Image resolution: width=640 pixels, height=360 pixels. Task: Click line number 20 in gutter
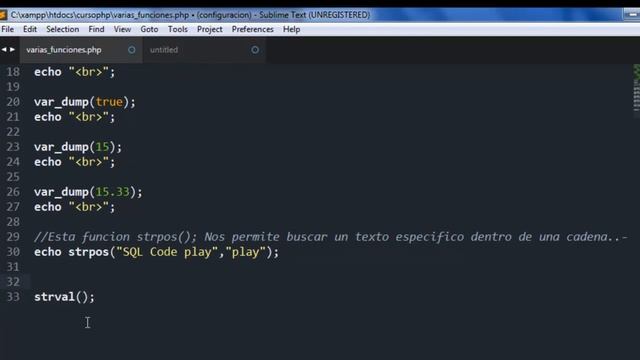(13, 102)
